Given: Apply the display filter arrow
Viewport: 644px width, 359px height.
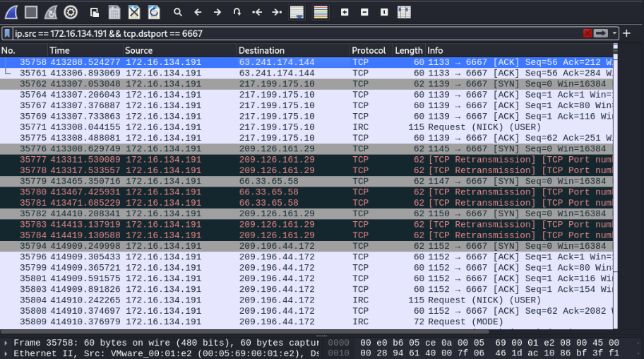Looking at the screenshot, I should click(601, 33).
